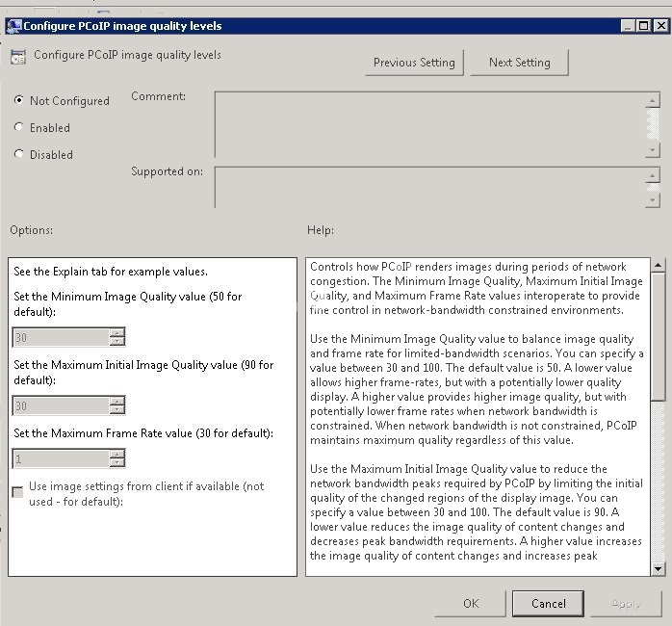Increase the Maximum Initial Image Quality spinner
This screenshot has height=626, width=672.
click(x=117, y=401)
